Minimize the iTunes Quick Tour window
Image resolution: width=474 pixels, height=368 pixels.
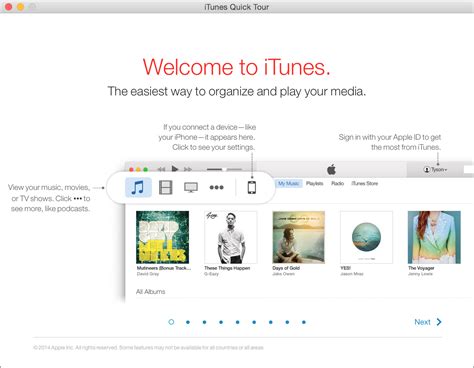click(20, 7)
